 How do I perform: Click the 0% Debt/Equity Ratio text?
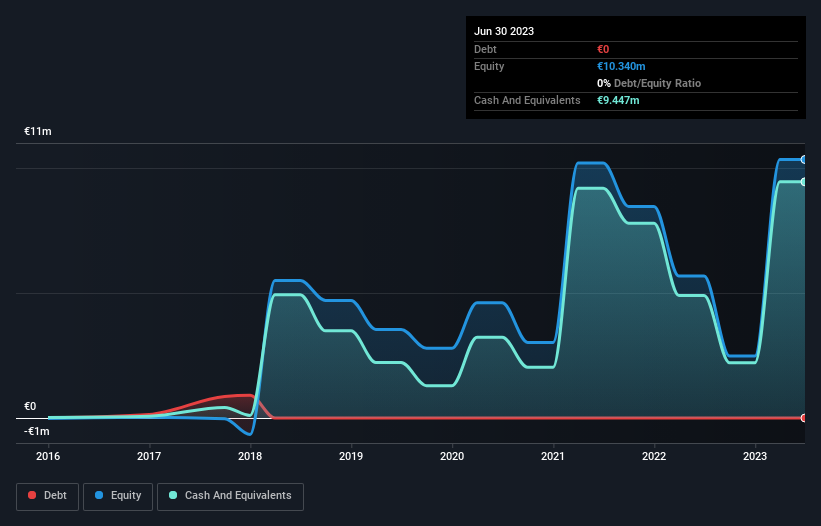tap(649, 83)
